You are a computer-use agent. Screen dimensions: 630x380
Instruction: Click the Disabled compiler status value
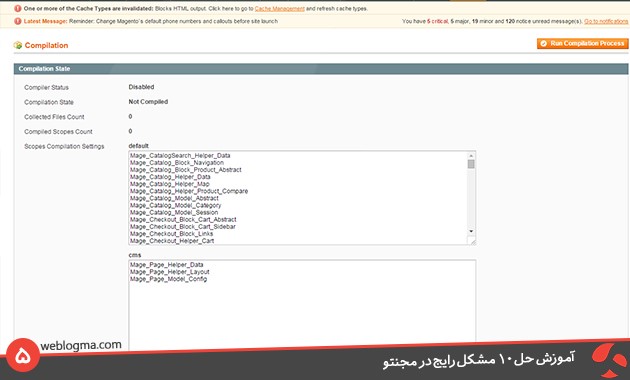coord(141,87)
